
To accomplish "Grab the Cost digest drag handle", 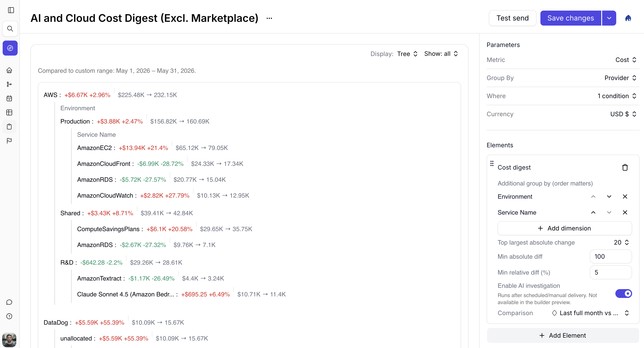I will [x=492, y=163].
